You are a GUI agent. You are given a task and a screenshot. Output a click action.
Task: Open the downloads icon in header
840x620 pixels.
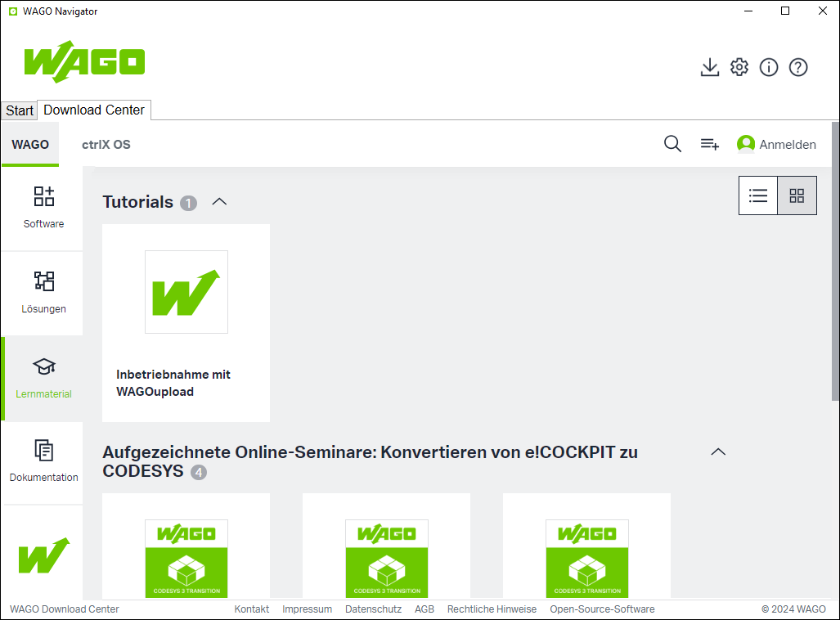tap(710, 68)
